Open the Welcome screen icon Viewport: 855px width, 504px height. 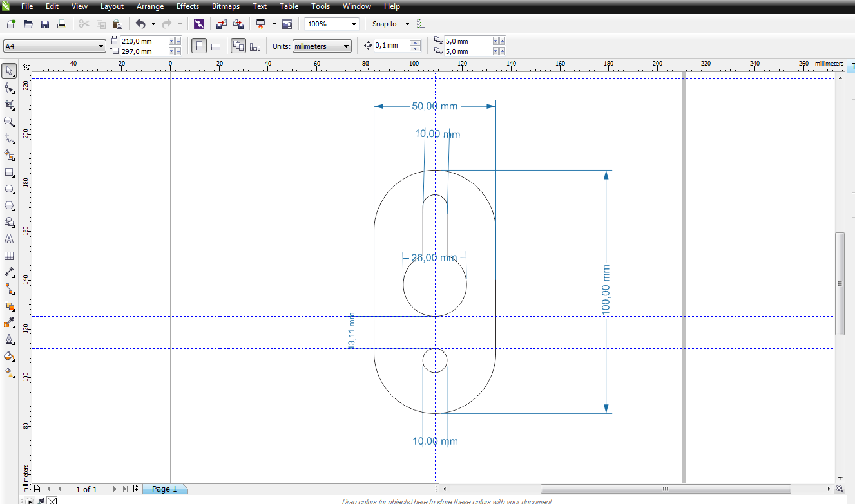click(287, 24)
